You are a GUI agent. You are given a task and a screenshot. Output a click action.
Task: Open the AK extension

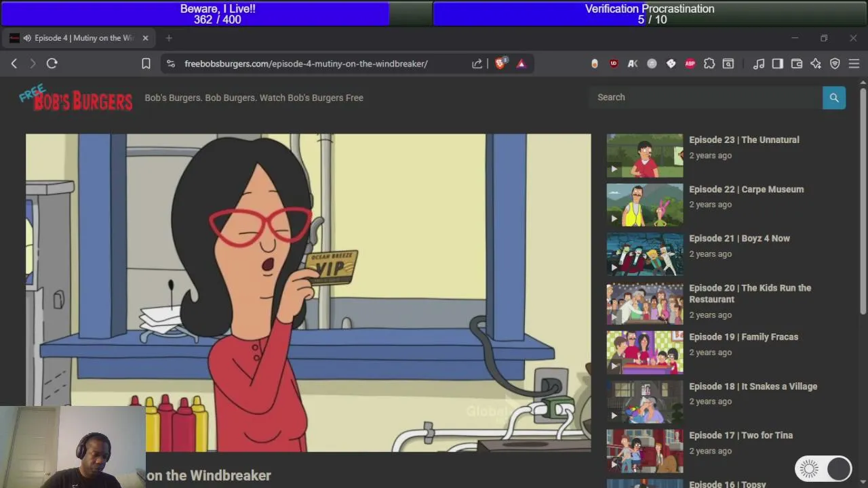click(x=633, y=64)
